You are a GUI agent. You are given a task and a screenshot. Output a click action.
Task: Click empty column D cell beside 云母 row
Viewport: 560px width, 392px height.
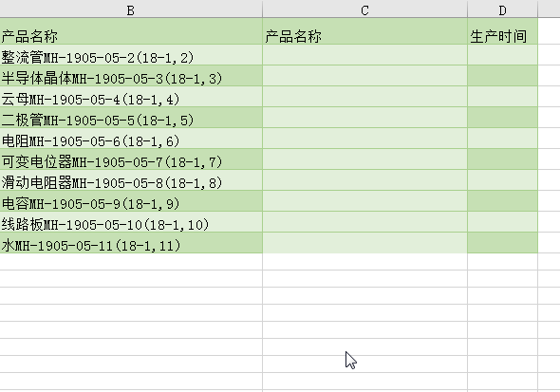pos(502,97)
